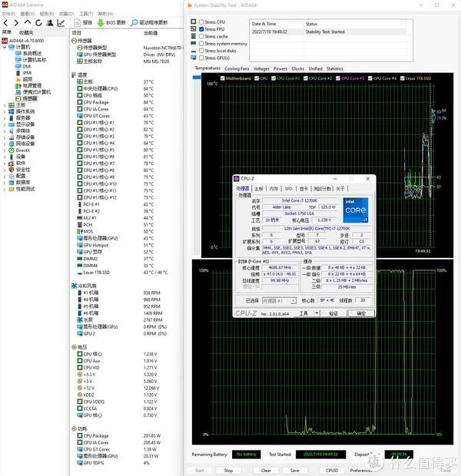Open the Report (报告) toolbar button
Screen dimensions: 461x476
(83, 22)
